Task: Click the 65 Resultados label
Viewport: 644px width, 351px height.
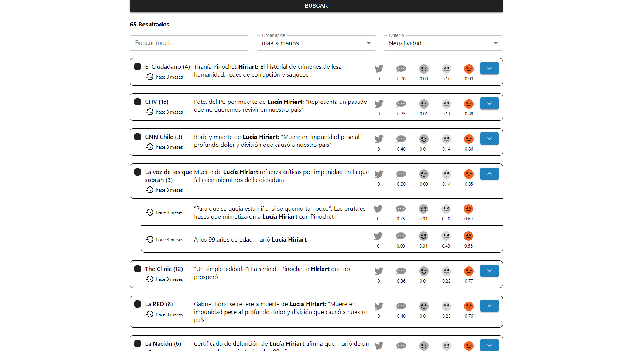Action: [149, 24]
